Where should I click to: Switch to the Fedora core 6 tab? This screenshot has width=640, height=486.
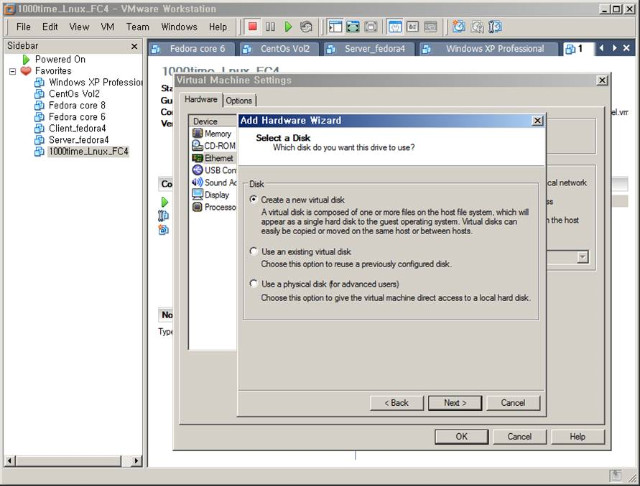191,49
